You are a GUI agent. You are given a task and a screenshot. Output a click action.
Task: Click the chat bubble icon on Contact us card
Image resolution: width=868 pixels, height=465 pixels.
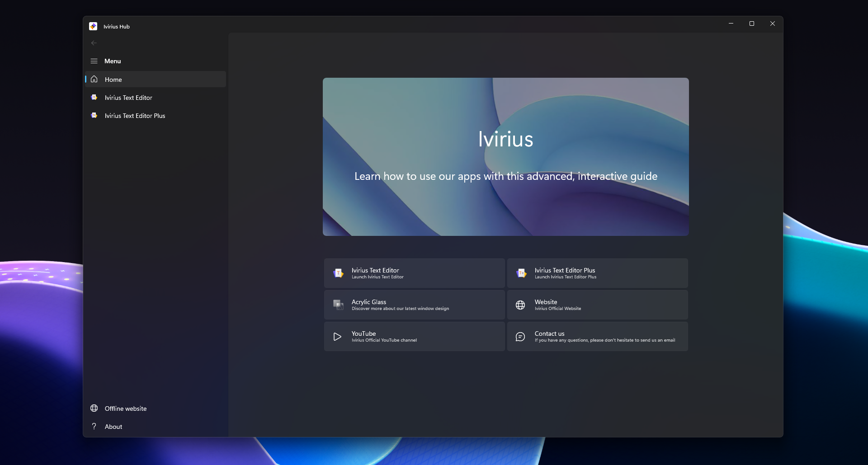click(x=520, y=336)
